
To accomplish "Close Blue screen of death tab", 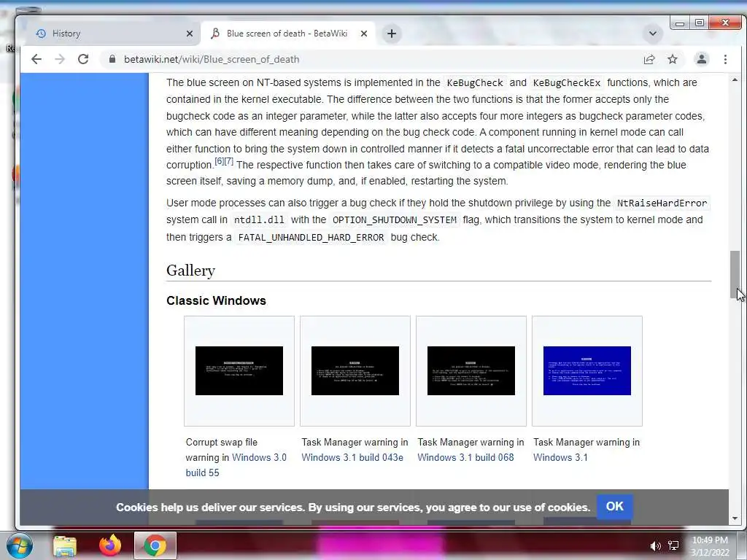I will (364, 34).
